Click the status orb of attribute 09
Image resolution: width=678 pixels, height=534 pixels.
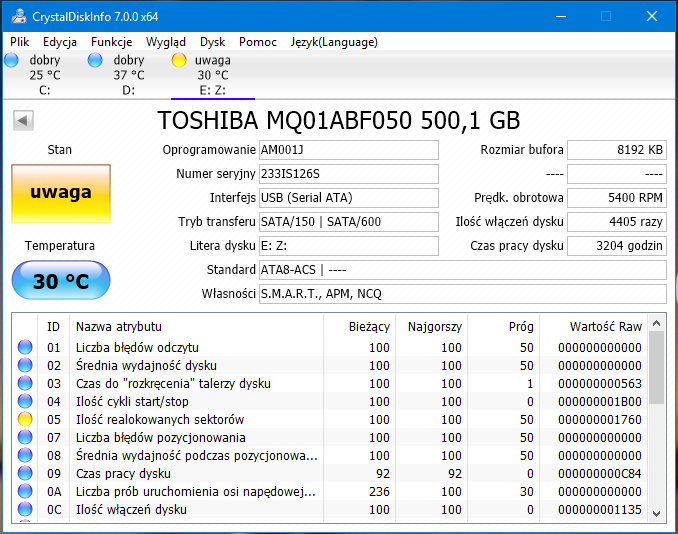coord(25,473)
